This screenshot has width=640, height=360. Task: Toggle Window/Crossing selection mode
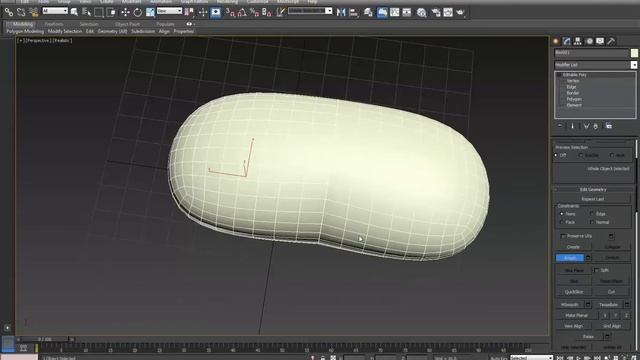111,13
